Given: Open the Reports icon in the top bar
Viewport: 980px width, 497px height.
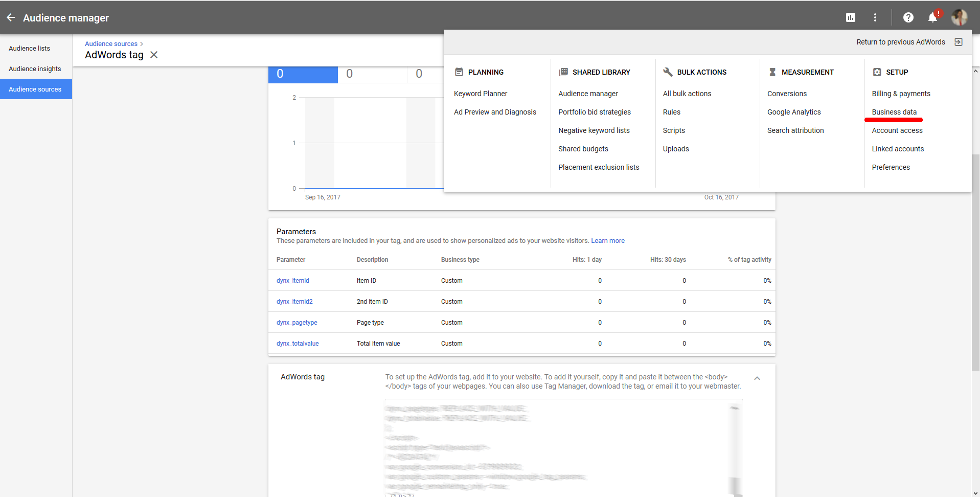Looking at the screenshot, I should click(x=850, y=17).
